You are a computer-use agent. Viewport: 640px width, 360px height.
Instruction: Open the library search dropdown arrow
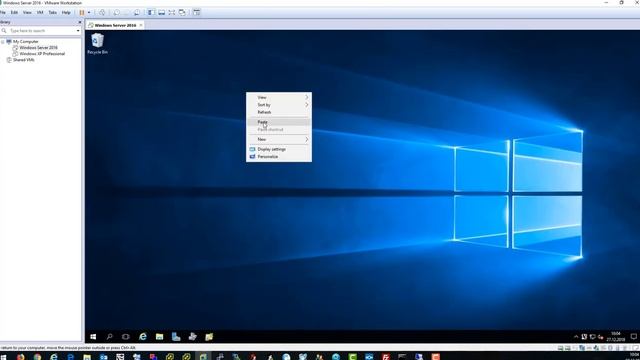tap(78, 31)
